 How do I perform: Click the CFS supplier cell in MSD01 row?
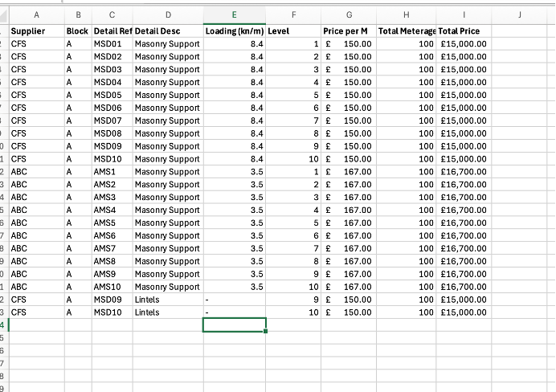coord(37,44)
